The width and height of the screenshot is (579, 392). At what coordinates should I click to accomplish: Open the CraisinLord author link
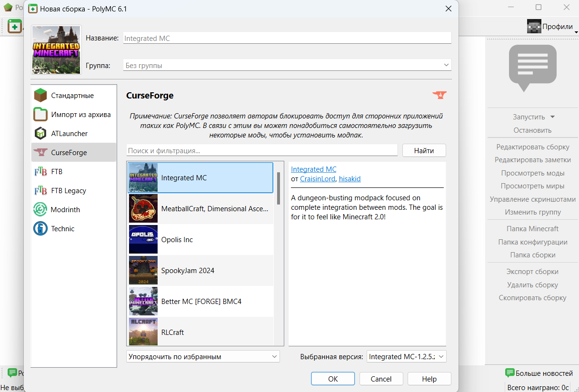(x=318, y=179)
